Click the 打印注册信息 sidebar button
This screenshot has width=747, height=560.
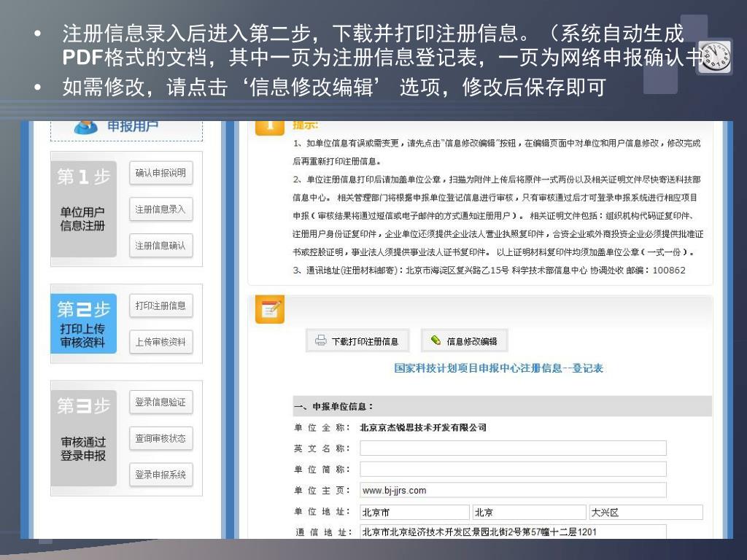(x=160, y=306)
